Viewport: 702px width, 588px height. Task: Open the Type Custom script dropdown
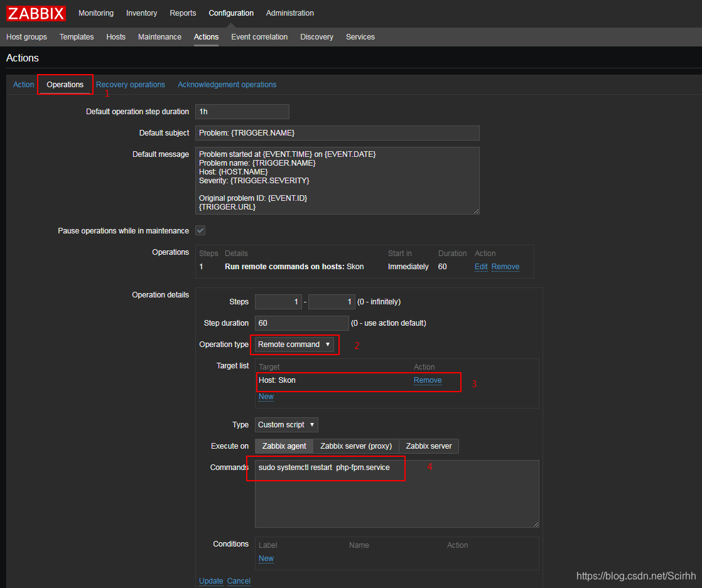point(286,425)
